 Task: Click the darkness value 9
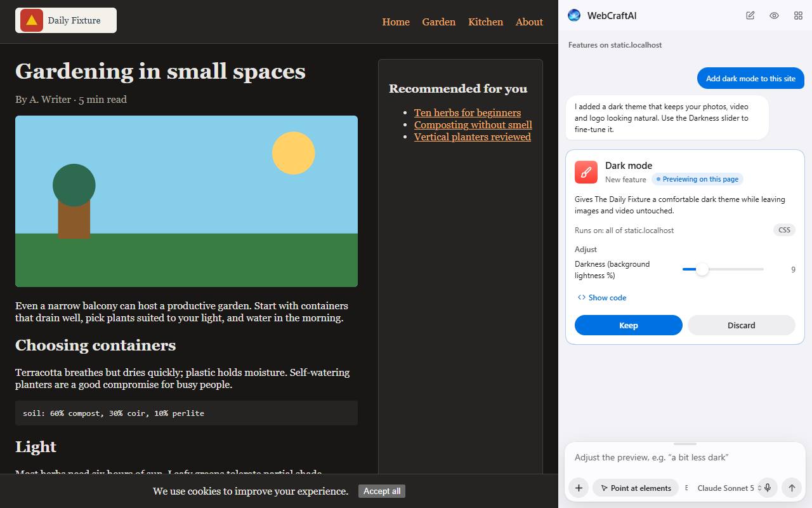click(793, 269)
